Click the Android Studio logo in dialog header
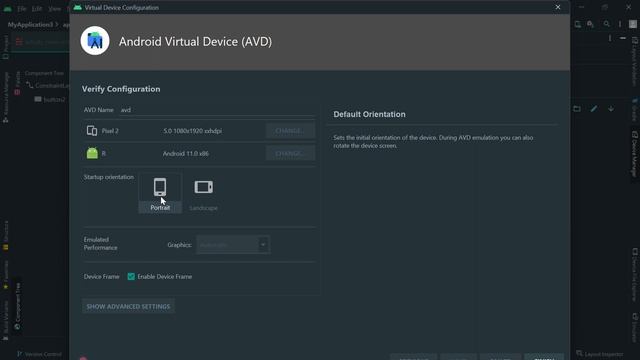Screen dimensions: 640x360 pos(95,41)
